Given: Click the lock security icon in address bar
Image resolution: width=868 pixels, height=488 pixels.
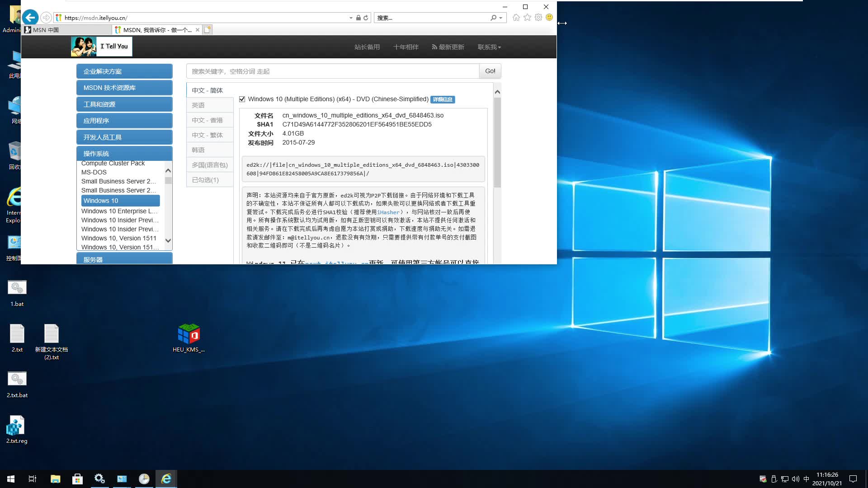Looking at the screenshot, I should [358, 18].
